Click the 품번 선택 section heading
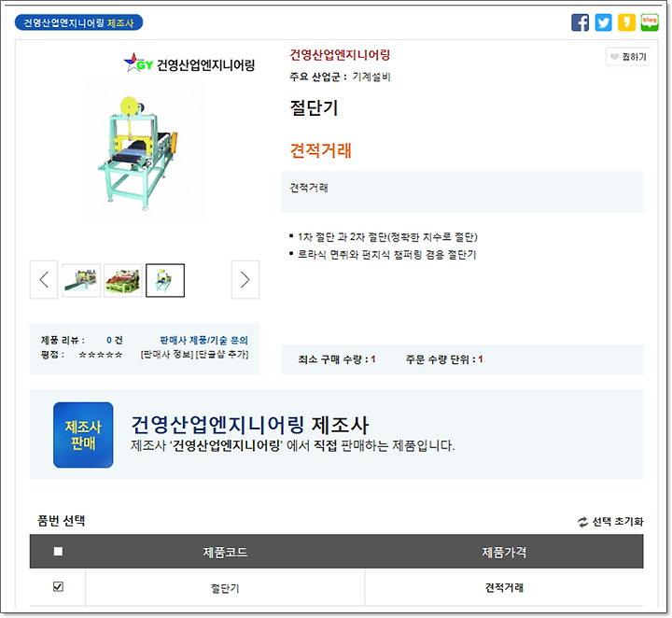 pos(62,521)
